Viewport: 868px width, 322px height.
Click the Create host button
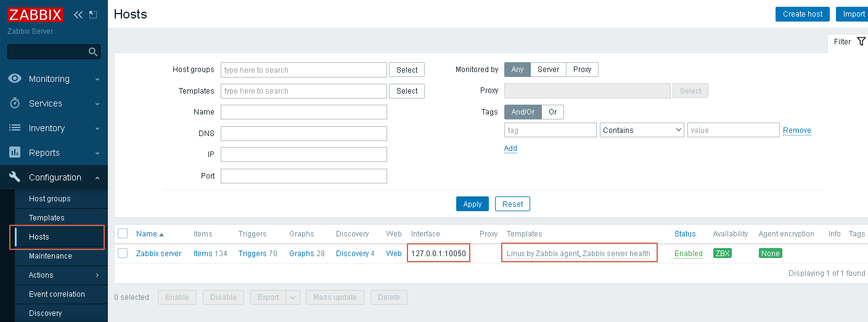point(803,14)
